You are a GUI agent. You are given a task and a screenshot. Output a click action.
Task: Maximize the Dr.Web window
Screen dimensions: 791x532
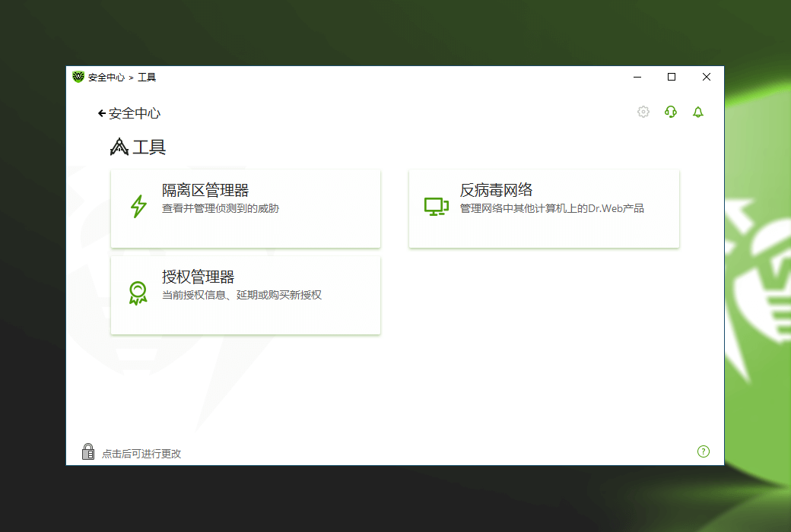point(672,77)
